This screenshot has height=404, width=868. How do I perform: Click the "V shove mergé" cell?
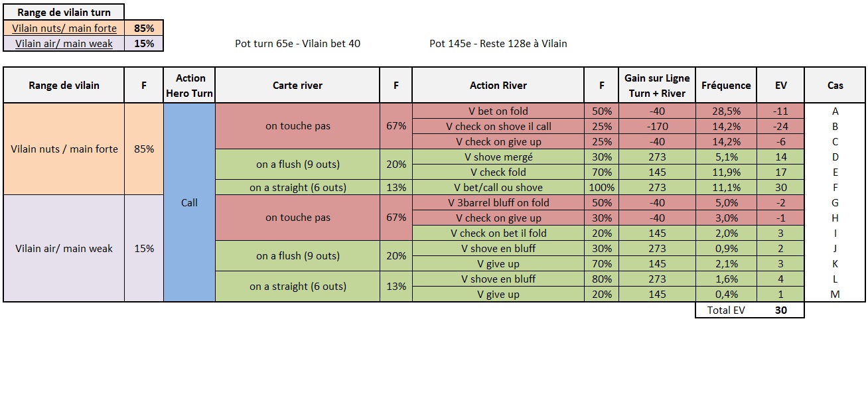point(498,157)
